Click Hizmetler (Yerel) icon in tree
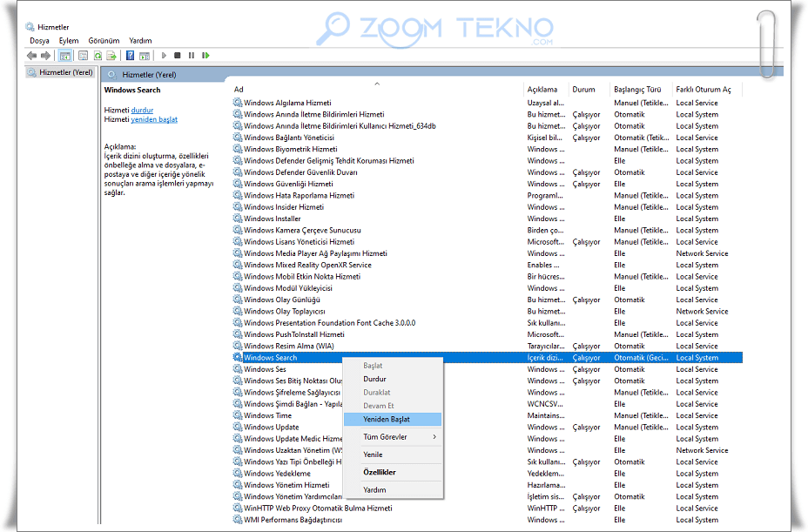Image resolution: width=808 pixels, height=532 pixels. coord(32,72)
